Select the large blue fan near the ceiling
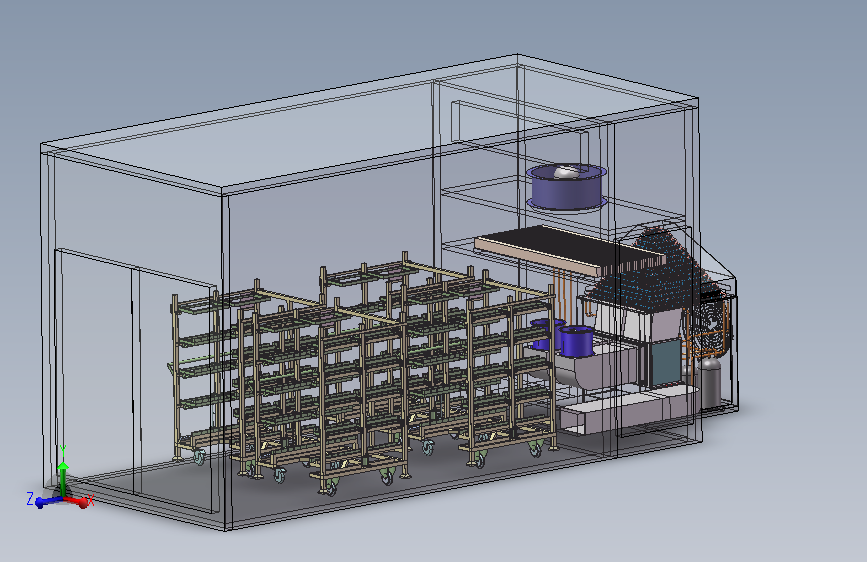Image resolution: width=867 pixels, height=562 pixels. tap(567, 187)
